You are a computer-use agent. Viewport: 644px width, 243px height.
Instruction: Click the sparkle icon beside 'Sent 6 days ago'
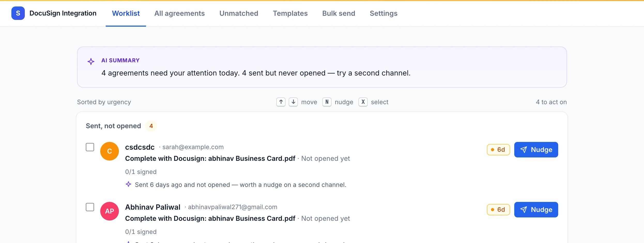[x=128, y=184]
